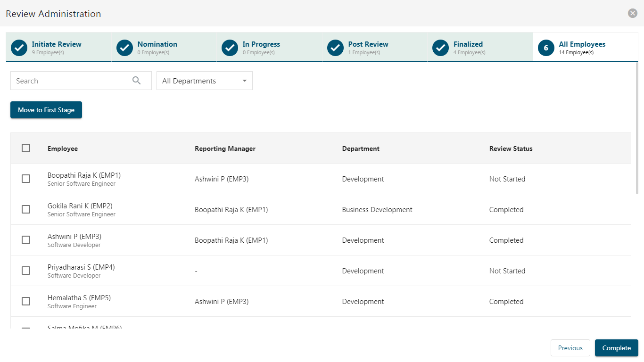The width and height of the screenshot is (644, 362).
Task: Click the In Progress checkmark icon
Action: point(230,48)
